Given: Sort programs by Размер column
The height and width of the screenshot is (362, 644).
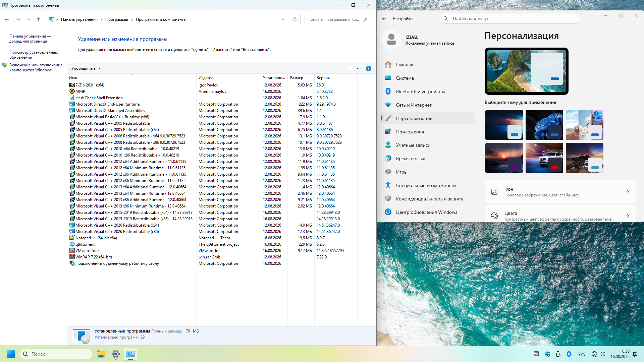Looking at the screenshot, I should [301, 78].
